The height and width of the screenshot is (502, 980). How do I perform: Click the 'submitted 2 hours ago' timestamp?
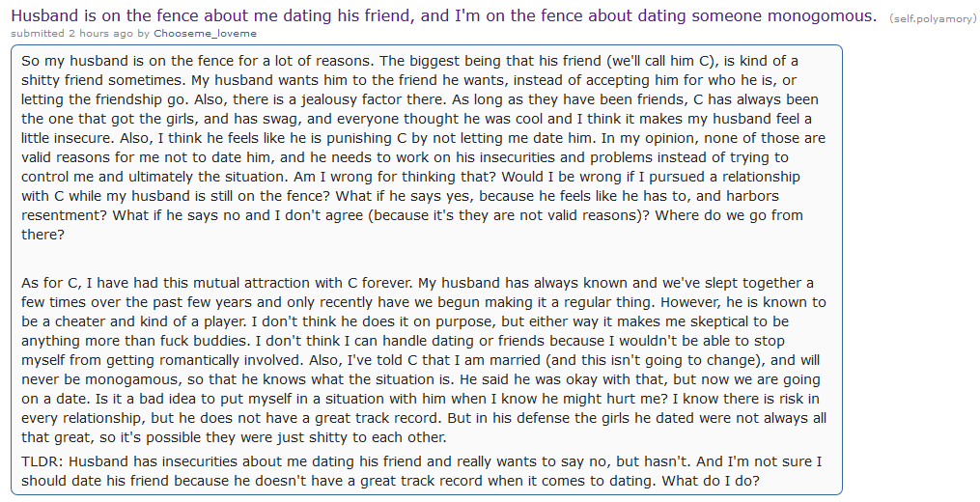71,33
